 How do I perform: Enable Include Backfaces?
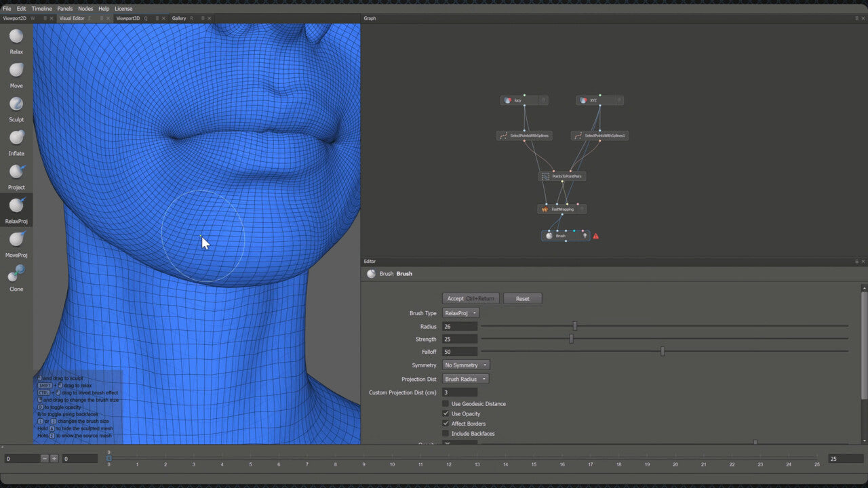[x=446, y=433]
